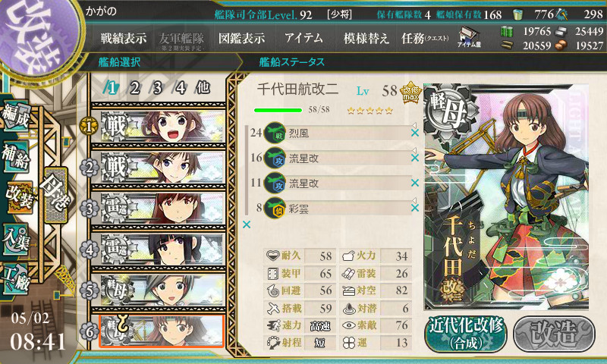Click the 烈風 fighter plane equipment icon
This screenshot has width=607, height=364.
click(x=275, y=133)
